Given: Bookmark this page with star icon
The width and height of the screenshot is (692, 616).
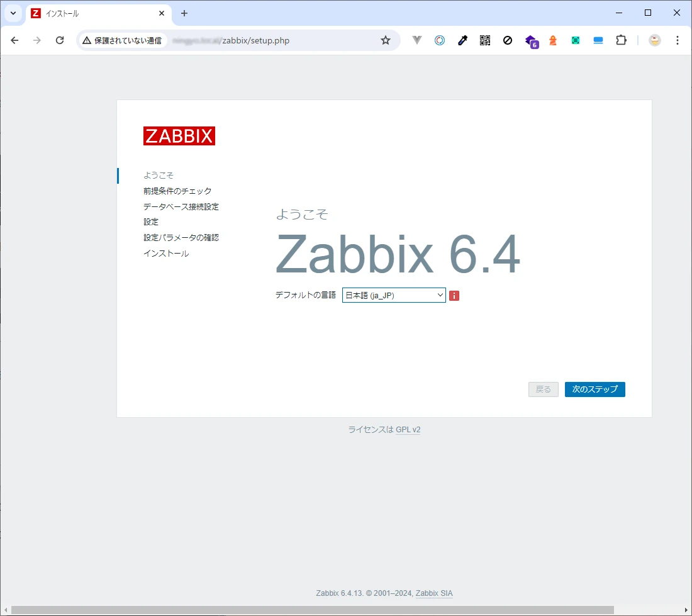Looking at the screenshot, I should click(385, 41).
